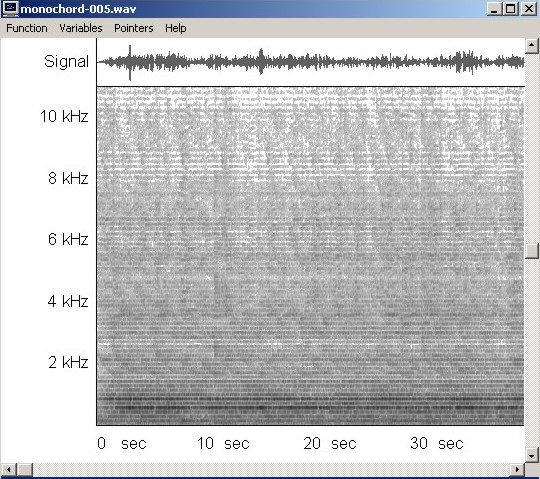Click the 30 sec time axis label
The width and height of the screenshot is (540, 479).
pyautogui.click(x=437, y=443)
